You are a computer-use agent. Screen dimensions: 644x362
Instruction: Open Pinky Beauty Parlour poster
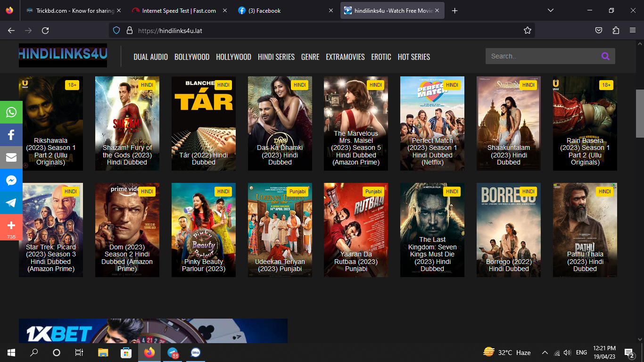[x=204, y=230]
